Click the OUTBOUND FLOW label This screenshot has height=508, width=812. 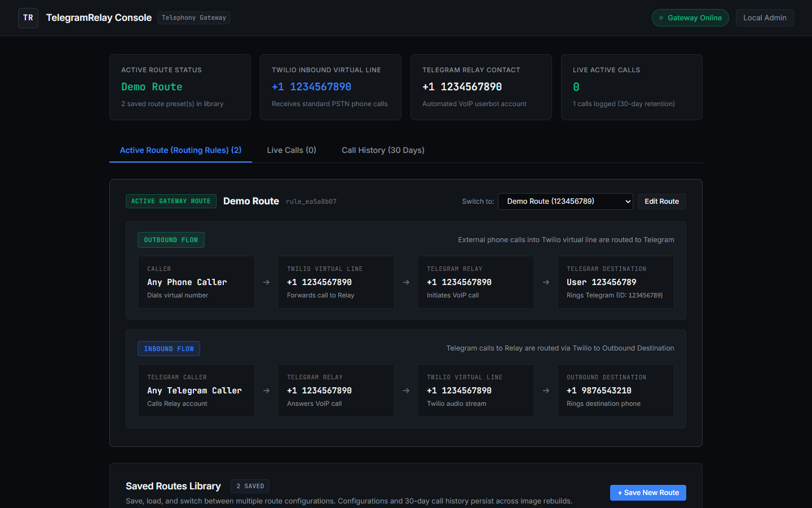click(x=171, y=240)
